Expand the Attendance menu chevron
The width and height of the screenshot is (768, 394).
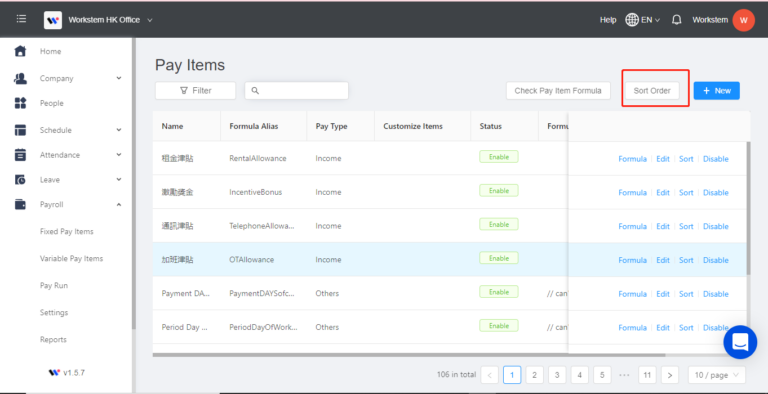[x=119, y=154]
